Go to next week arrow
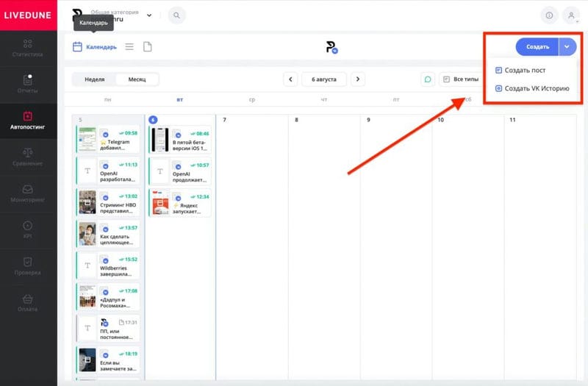Viewport: 588px width, 386px height. (358, 79)
